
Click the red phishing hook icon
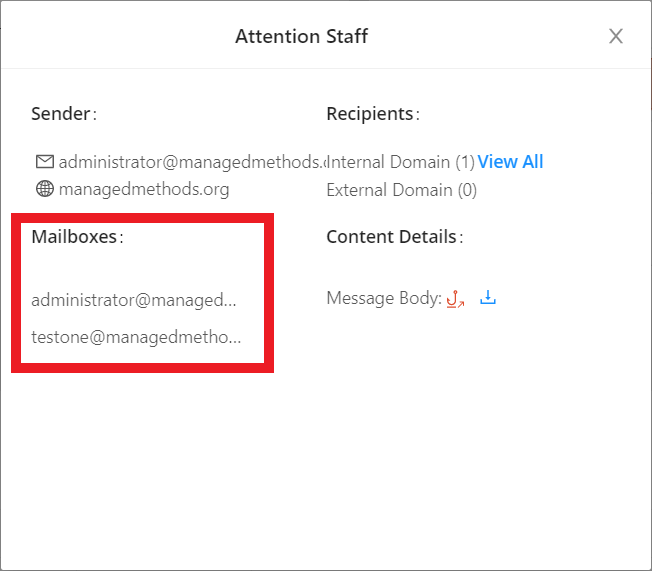(x=455, y=298)
